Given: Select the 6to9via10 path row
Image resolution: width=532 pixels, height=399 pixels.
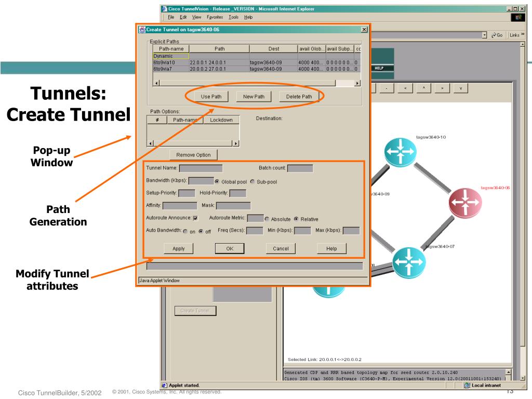Looking at the screenshot, I should 257,62.
